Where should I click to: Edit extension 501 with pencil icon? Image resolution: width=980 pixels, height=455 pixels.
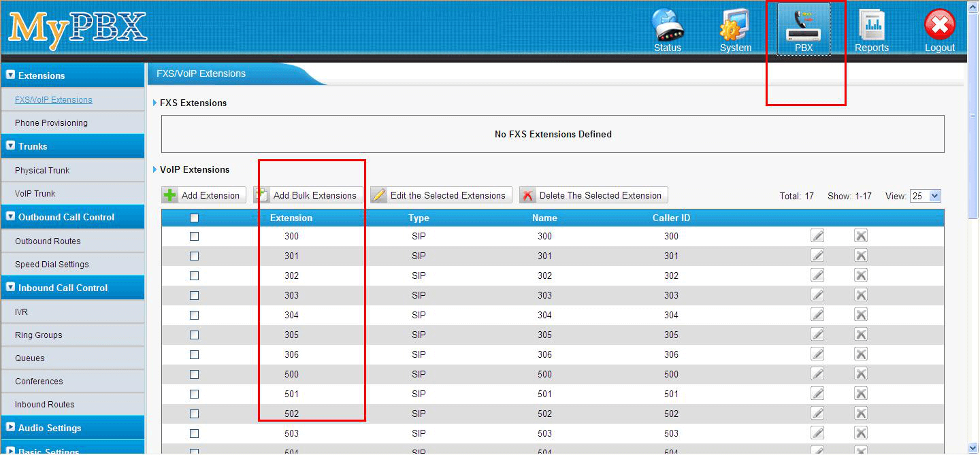817,394
